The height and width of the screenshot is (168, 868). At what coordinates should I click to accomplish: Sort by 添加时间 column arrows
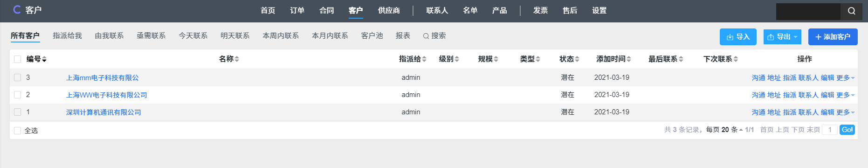click(629, 59)
